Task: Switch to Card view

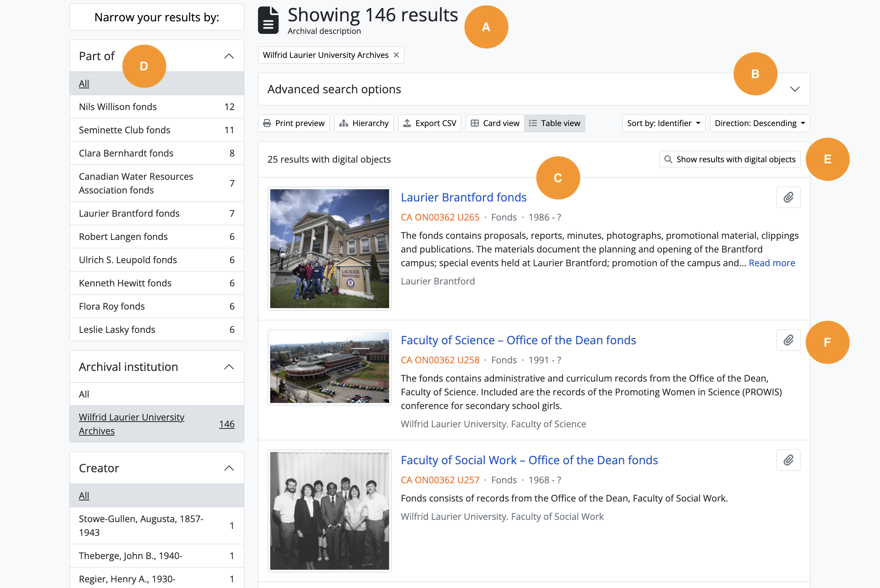Action: [495, 123]
